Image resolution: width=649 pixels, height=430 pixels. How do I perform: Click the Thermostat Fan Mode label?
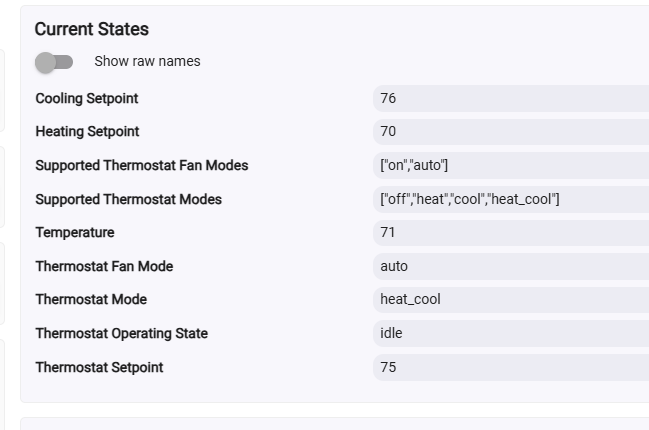click(104, 266)
